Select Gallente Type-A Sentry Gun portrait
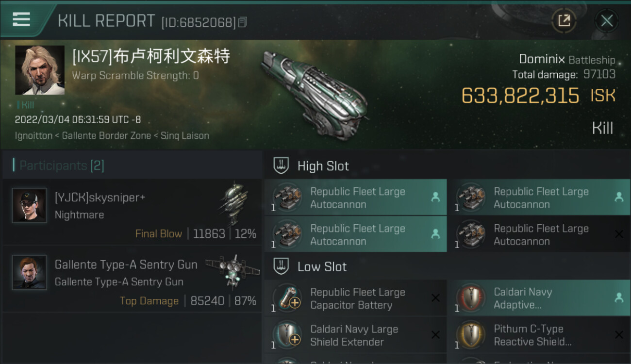Image resolution: width=631 pixels, height=364 pixels. click(30, 273)
